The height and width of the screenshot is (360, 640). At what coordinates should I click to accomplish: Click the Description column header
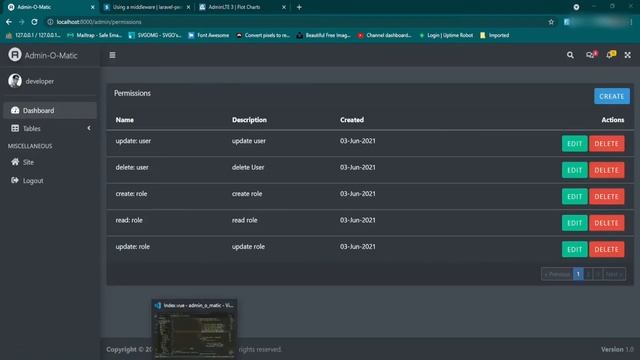point(249,120)
